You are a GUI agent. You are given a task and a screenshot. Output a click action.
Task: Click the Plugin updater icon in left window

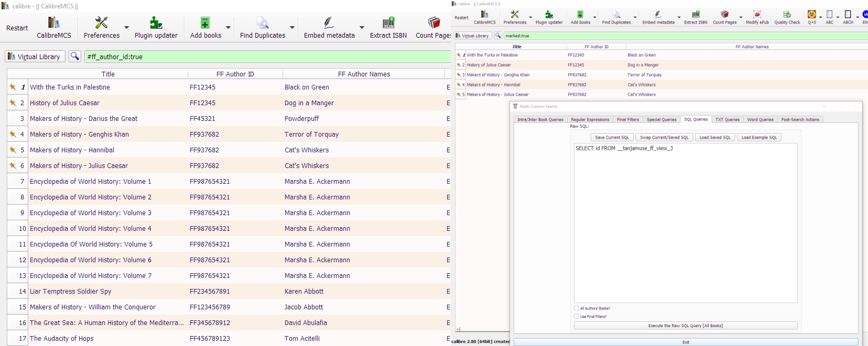[x=156, y=23]
